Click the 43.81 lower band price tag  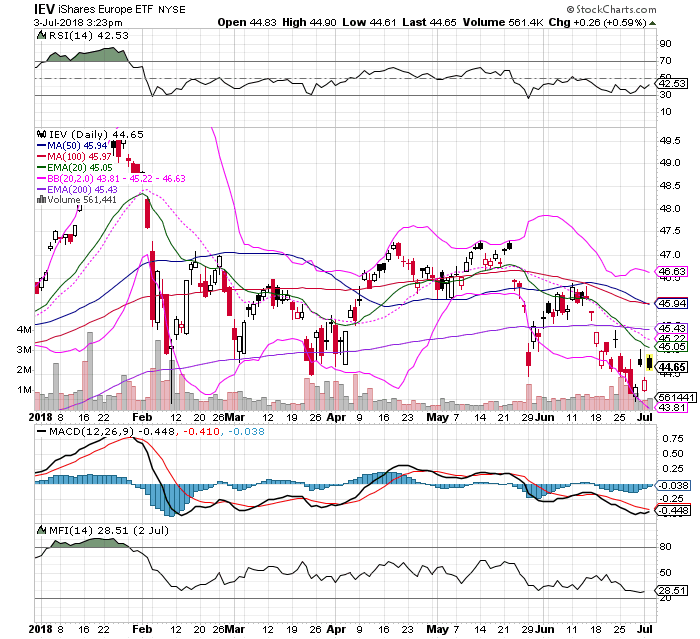673,407
